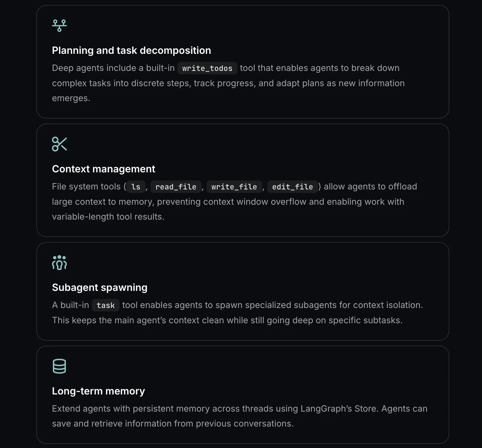
Task: Click the subagent context isolation description
Action: tap(227, 320)
